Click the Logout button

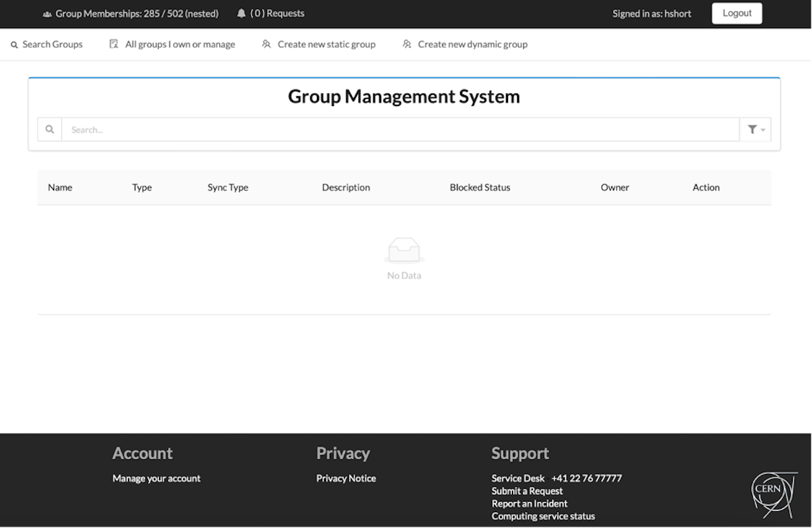tap(736, 13)
